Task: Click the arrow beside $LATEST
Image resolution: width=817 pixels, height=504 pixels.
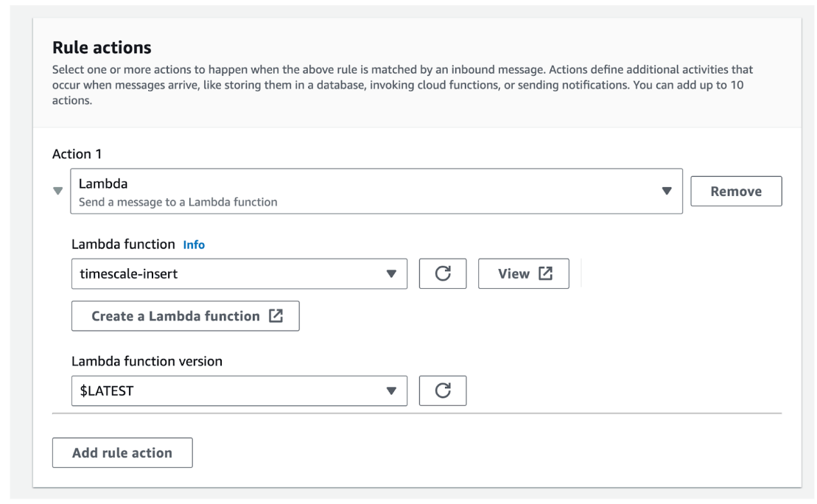Action: tap(391, 391)
